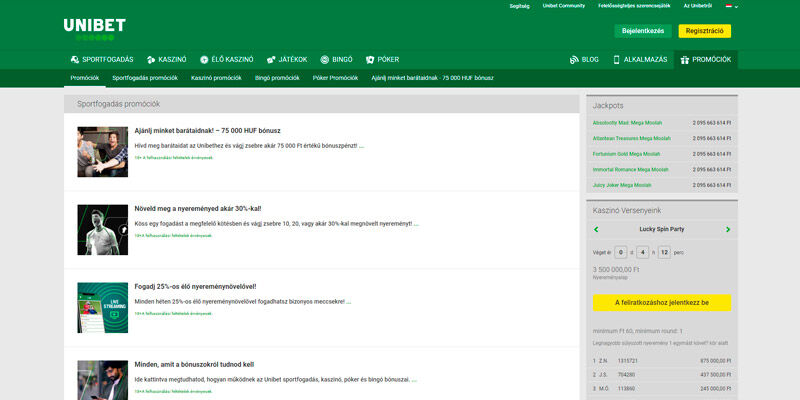This screenshot has width=800, height=400.
Task: Click the Jackpots panel heading
Action: [x=608, y=106]
